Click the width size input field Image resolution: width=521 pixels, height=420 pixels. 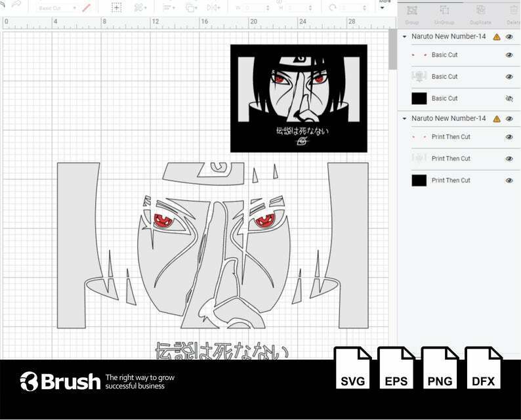(x=254, y=8)
